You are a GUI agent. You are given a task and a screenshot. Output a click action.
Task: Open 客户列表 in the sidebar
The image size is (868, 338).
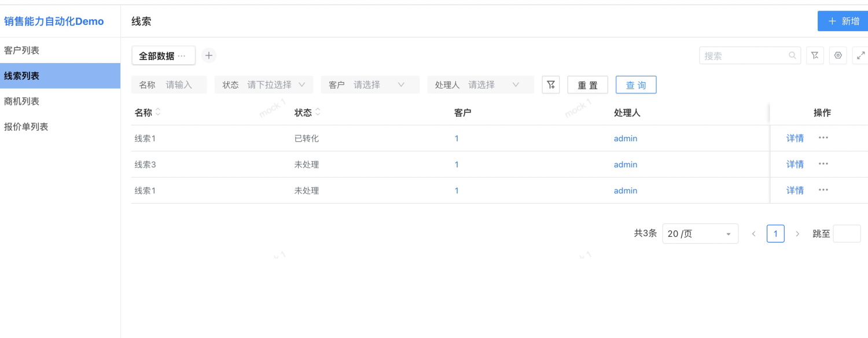[60, 50]
